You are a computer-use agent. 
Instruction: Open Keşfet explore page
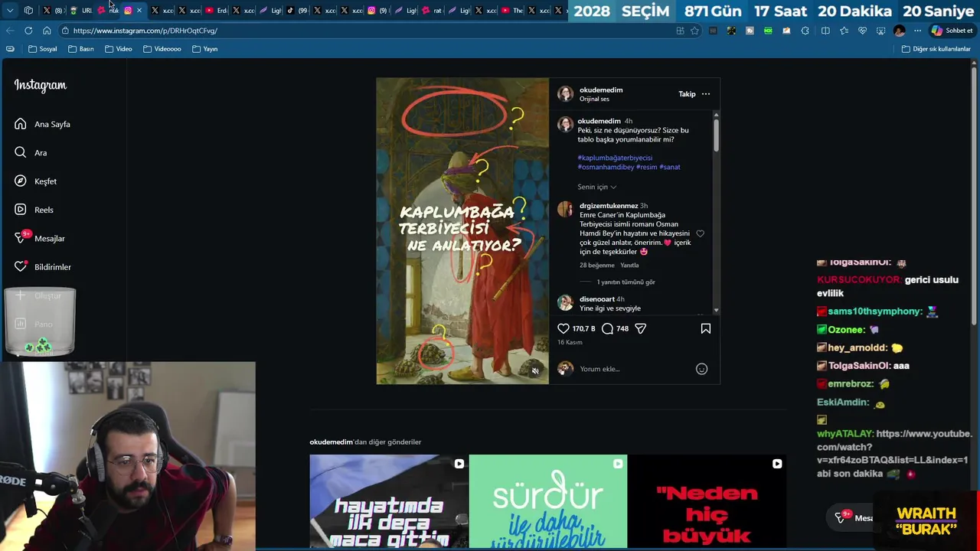point(35,181)
